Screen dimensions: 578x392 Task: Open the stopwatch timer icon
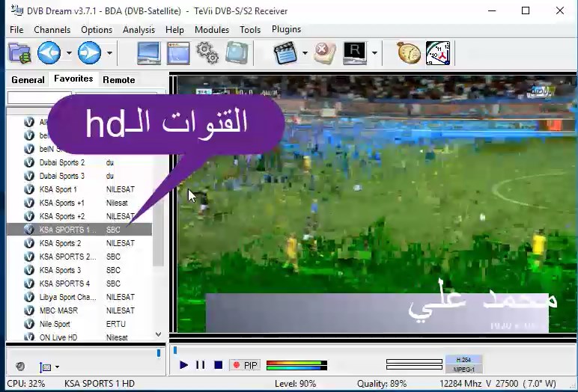[x=409, y=53]
